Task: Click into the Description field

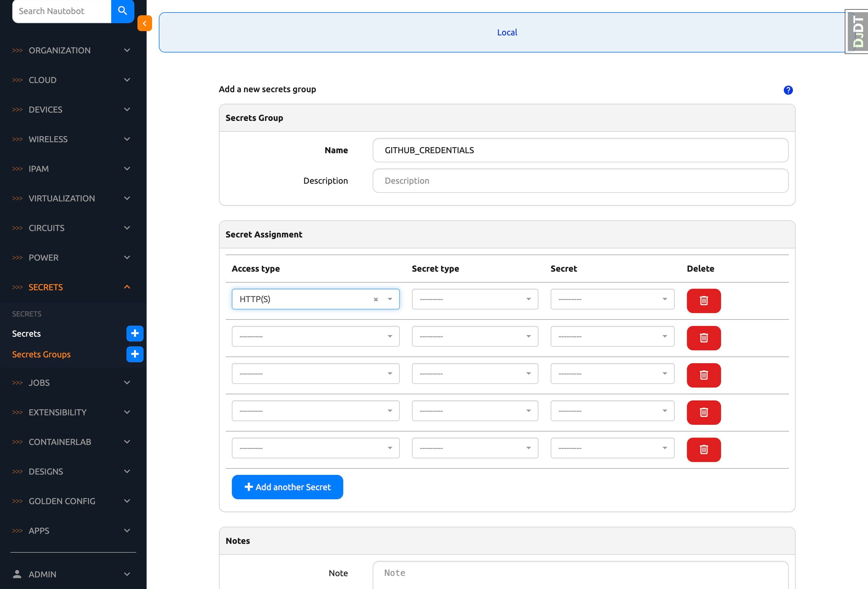Action: pos(580,181)
